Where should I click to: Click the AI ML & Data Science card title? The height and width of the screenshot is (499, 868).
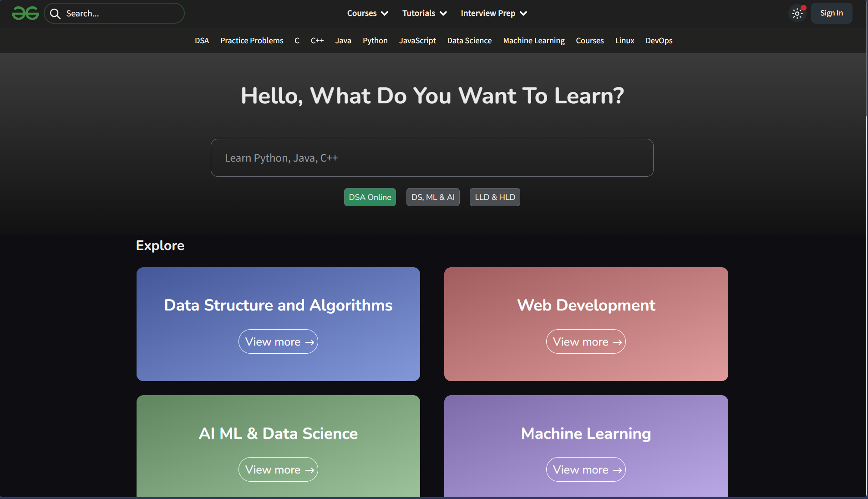[x=278, y=433]
